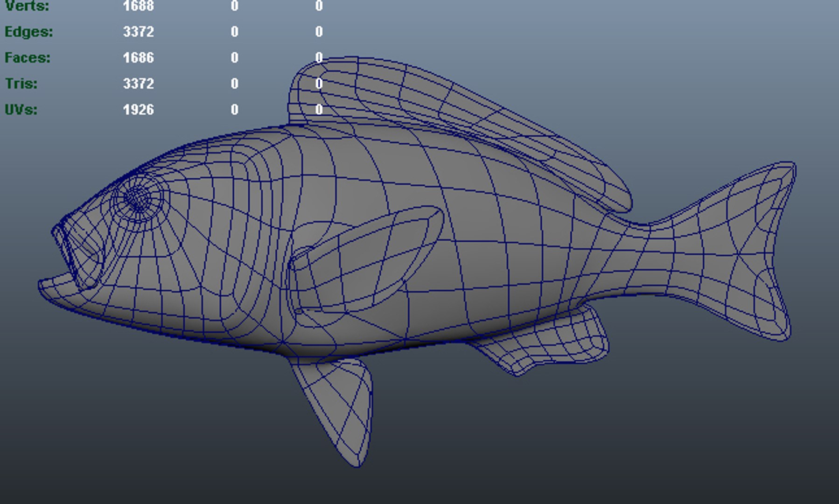Click the "Verts:" label in the poly count HUD
Screen dimensions: 839x504
pos(27,6)
